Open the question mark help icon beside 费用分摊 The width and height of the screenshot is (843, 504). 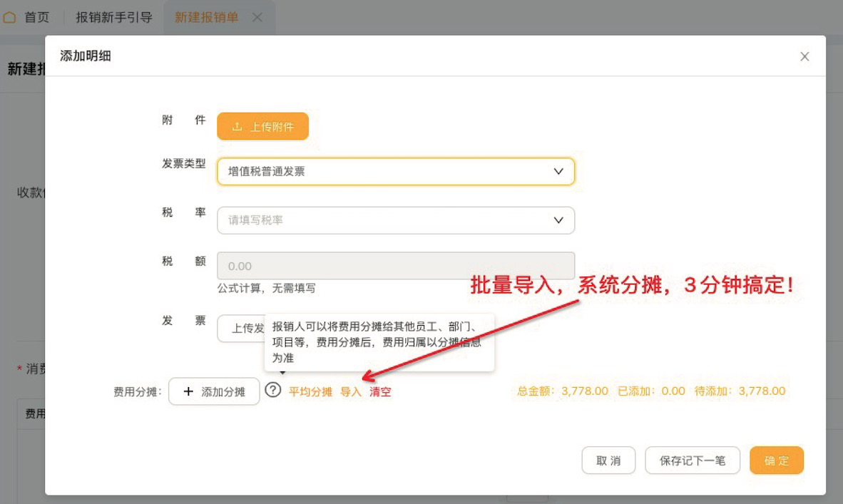[x=272, y=391]
